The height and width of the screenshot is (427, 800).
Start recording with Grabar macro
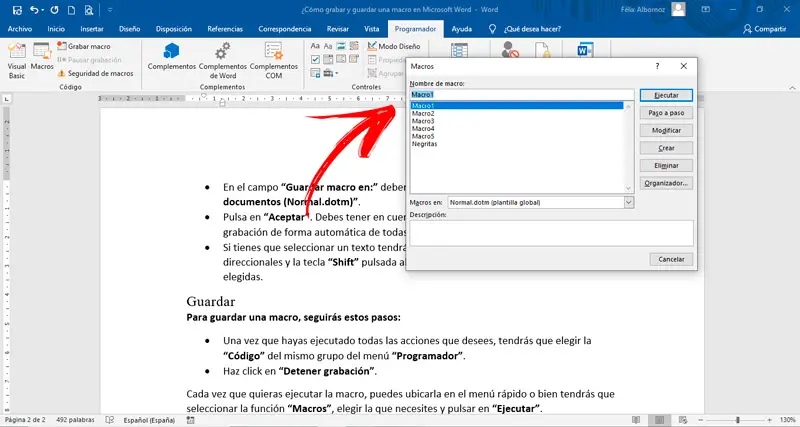(84, 46)
